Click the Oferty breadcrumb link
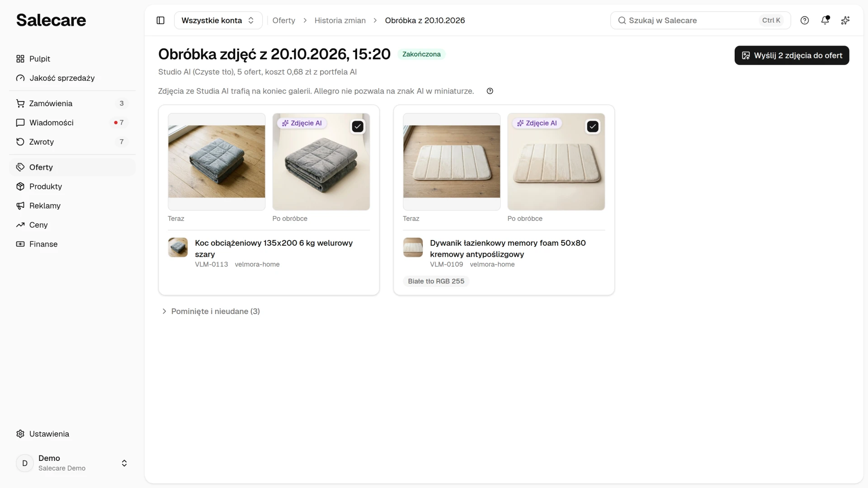The width and height of the screenshot is (868, 488). tap(283, 20)
